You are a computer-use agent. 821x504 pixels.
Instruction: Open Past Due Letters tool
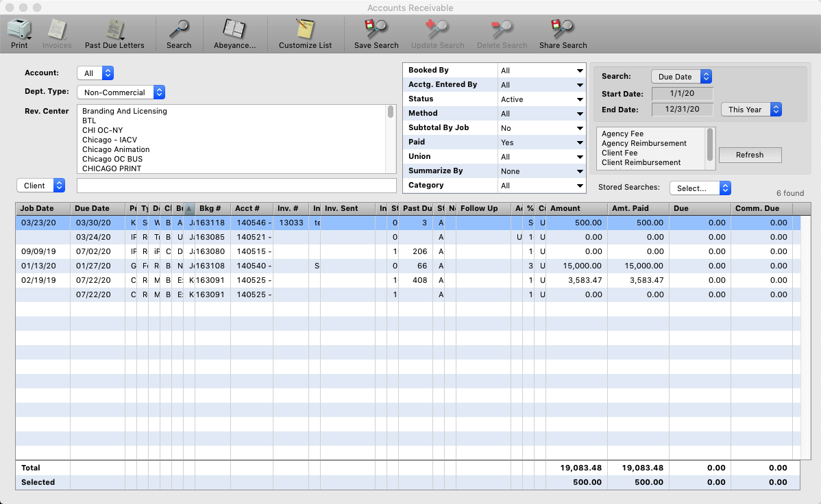coord(114,34)
